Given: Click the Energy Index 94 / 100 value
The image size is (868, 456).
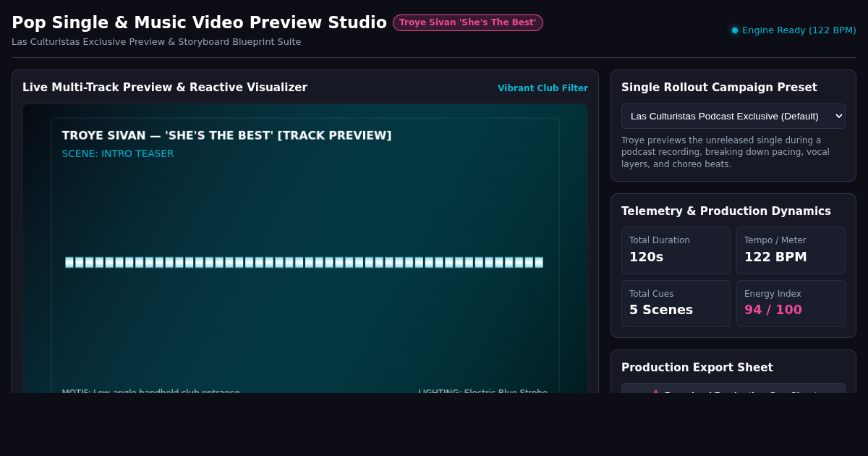Looking at the screenshot, I should point(773,310).
